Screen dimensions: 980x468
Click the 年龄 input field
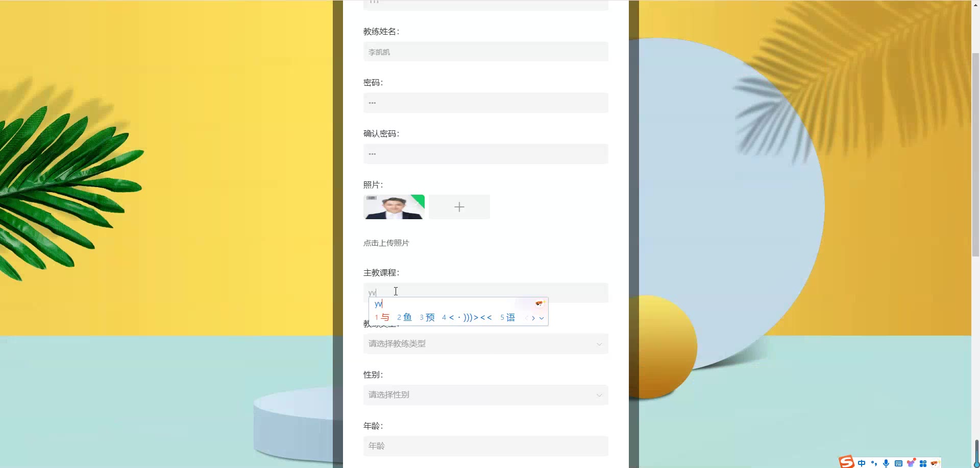[x=486, y=446]
